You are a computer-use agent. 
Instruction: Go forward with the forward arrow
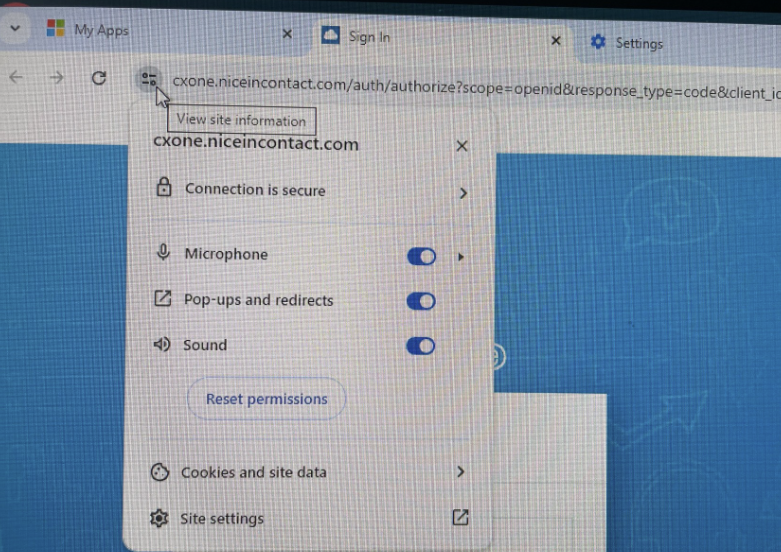click(x=57, y=78)
